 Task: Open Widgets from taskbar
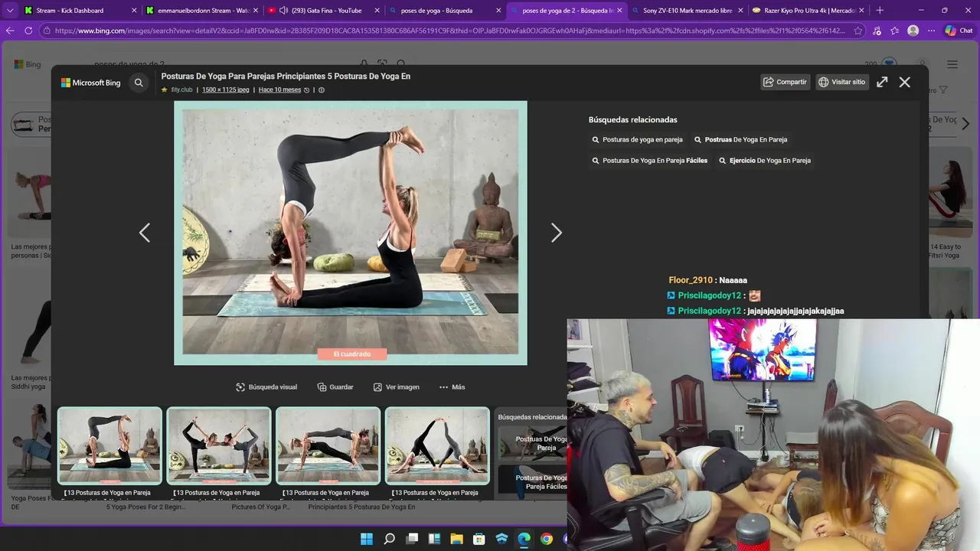click(x=434, y=539)
